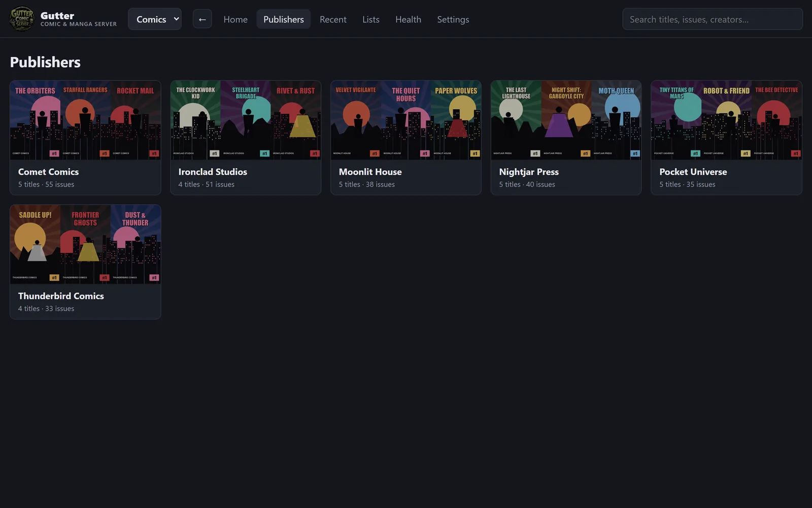The height and width of the screenshot is (508, 812).
Task: Click the Paper Wolves cover thumbnail
Action: [x=456, y=120]
